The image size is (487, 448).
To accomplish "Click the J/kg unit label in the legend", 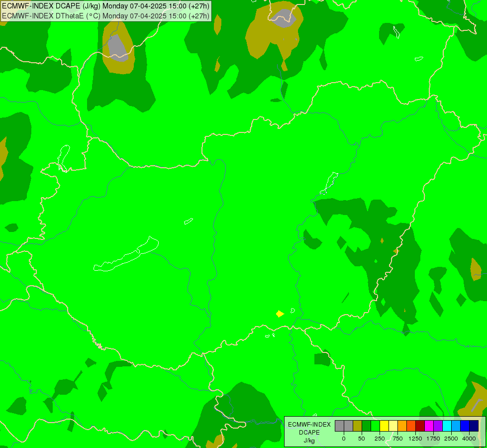I will pos(309,441).
